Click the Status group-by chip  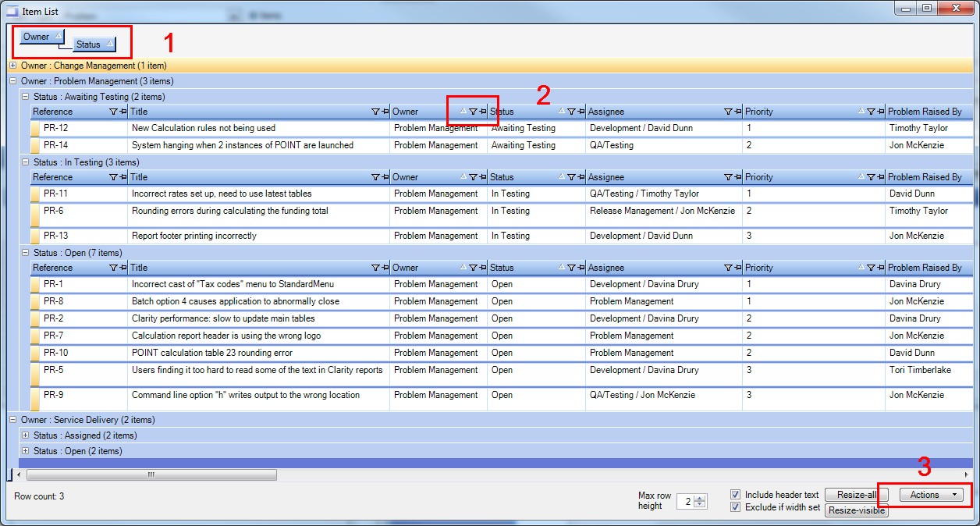click(94, 44)
